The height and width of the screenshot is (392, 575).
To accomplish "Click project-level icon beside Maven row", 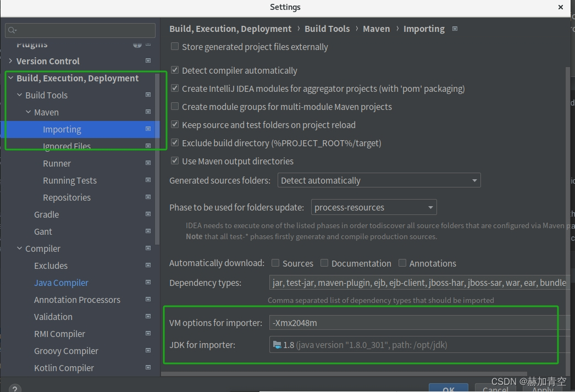I will coord(148,112).
